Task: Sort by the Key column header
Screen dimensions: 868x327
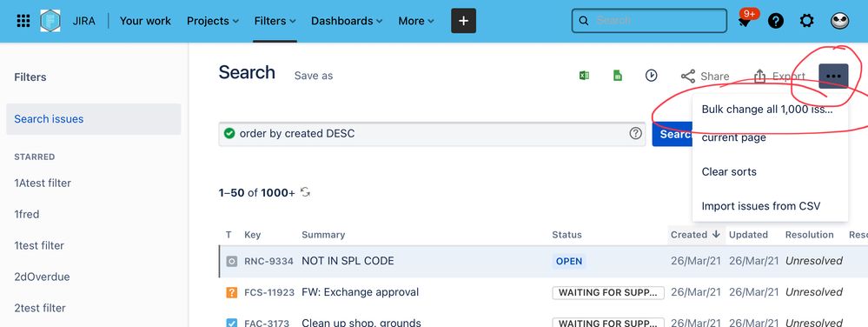Action: [253, 235]
